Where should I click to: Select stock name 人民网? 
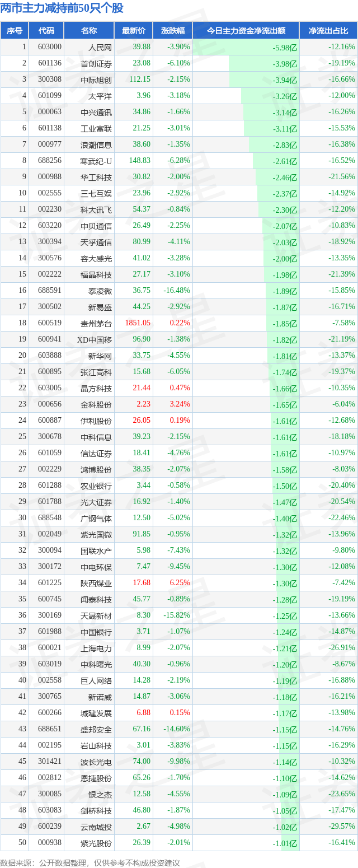(x=100, y=48)
